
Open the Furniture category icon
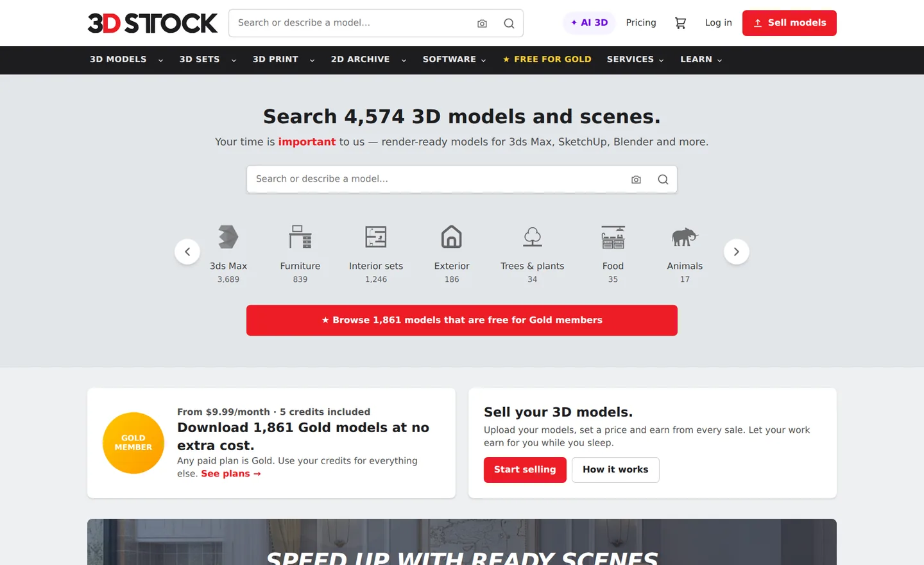(x=300, y=237)
